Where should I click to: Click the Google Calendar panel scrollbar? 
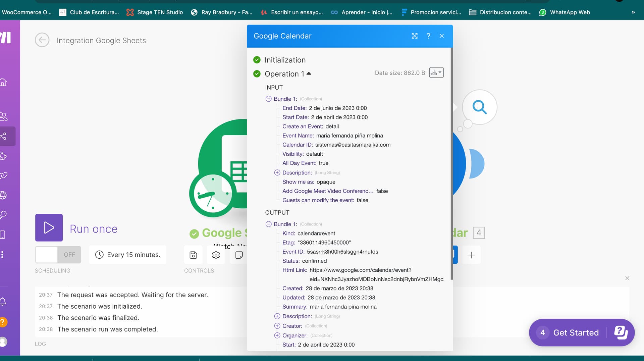point(451,164)
